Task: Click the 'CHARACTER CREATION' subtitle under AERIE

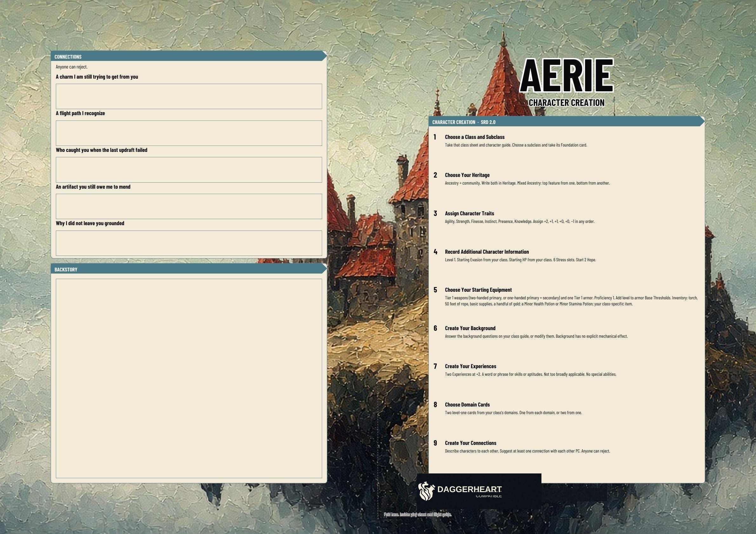Action: pyautogui.click(x=567, y=103)
